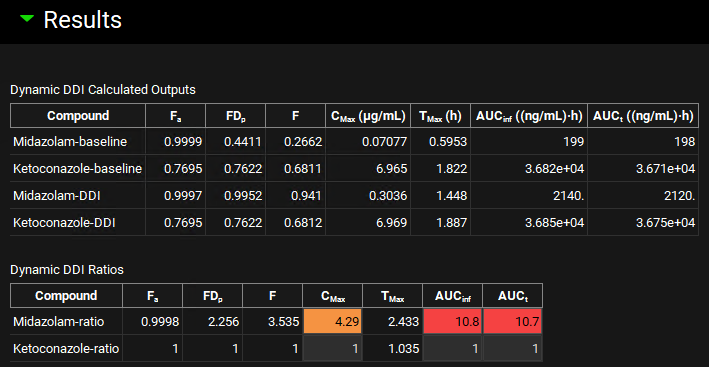This screenshot has width=709, height=367.
Task: Click the Ketoconazole-ratio row label
Action: [x=66, y=349]
